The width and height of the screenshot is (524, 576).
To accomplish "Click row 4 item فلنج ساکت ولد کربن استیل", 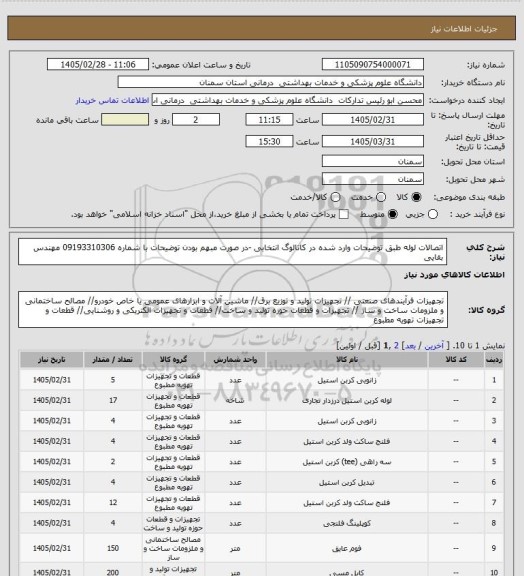I will pyautogui.click(x=347, y=442).
